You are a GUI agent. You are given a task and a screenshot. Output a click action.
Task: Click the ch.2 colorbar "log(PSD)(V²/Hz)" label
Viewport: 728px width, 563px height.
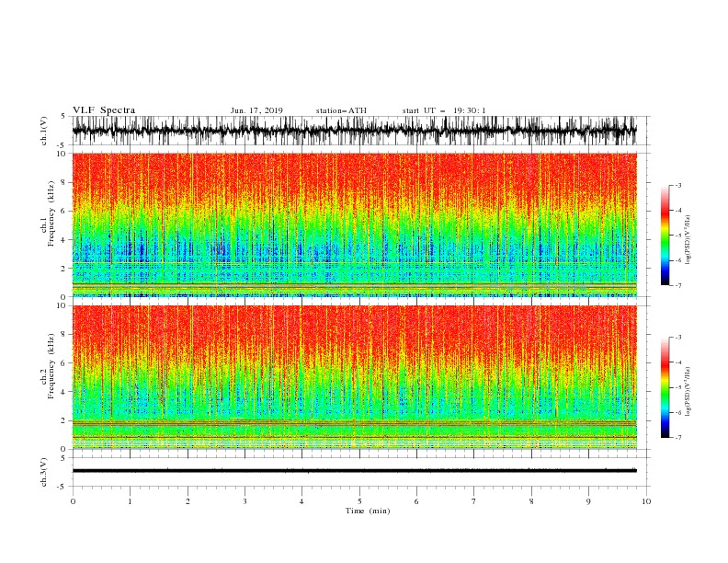(688, 392)
